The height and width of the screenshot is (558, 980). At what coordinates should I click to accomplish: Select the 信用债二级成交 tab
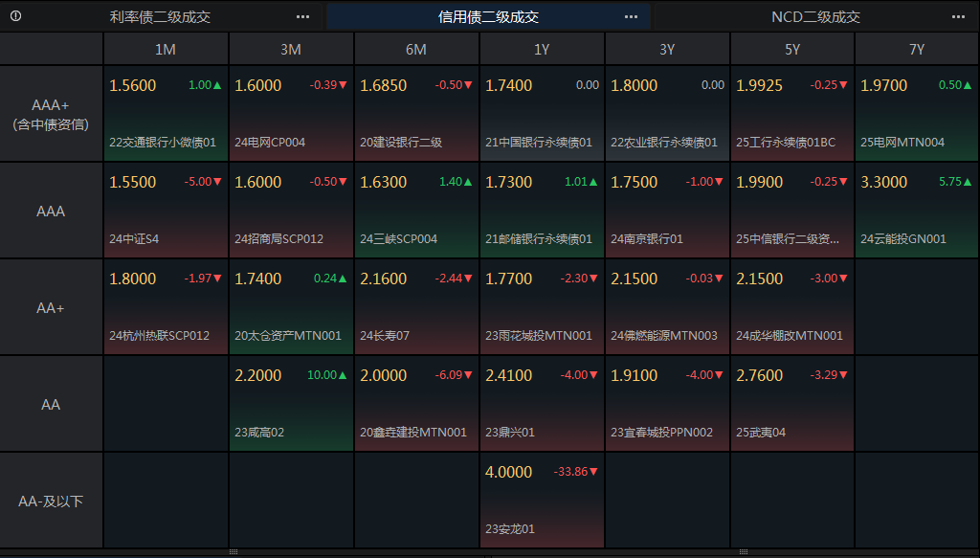coord(488,17)
